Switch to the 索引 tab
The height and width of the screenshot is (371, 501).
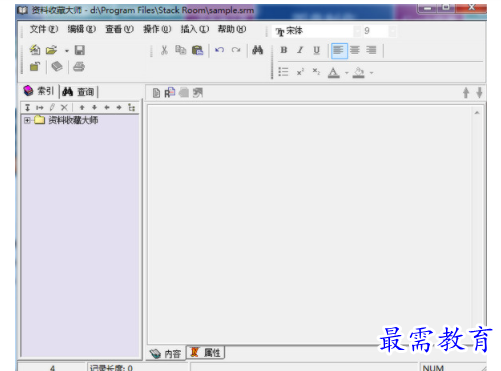(x=39, y=91)
